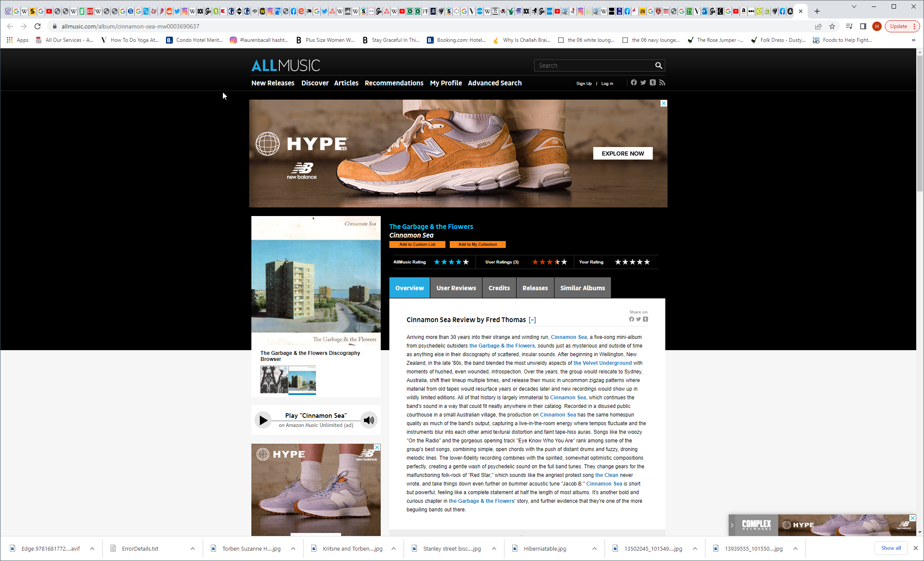The height and width of the screenshot is (561, 924).
Task: Open Articles menu
Action: pyautogui.click(x=346, y=83)
